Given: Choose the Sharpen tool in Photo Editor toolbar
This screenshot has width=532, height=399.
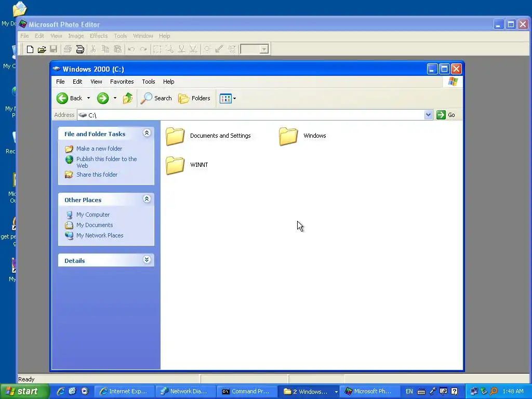Looking at the screenshot, I should click(193, 49).
